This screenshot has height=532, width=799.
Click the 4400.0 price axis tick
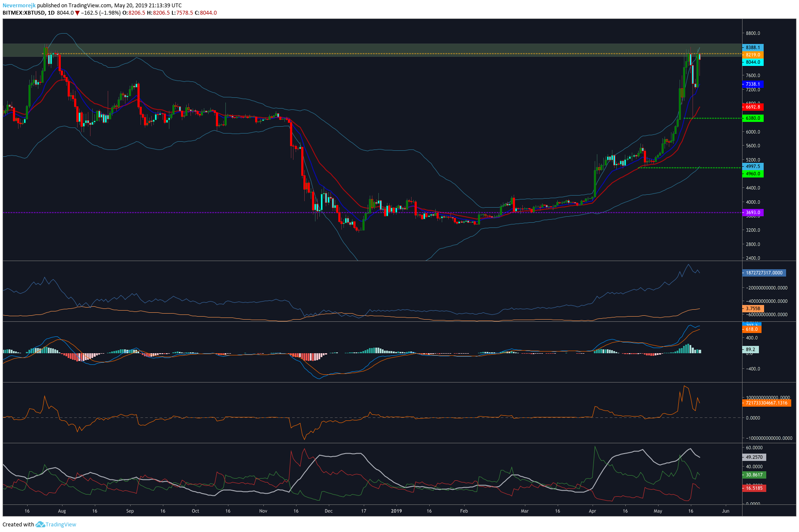click(x=753, y=188)
